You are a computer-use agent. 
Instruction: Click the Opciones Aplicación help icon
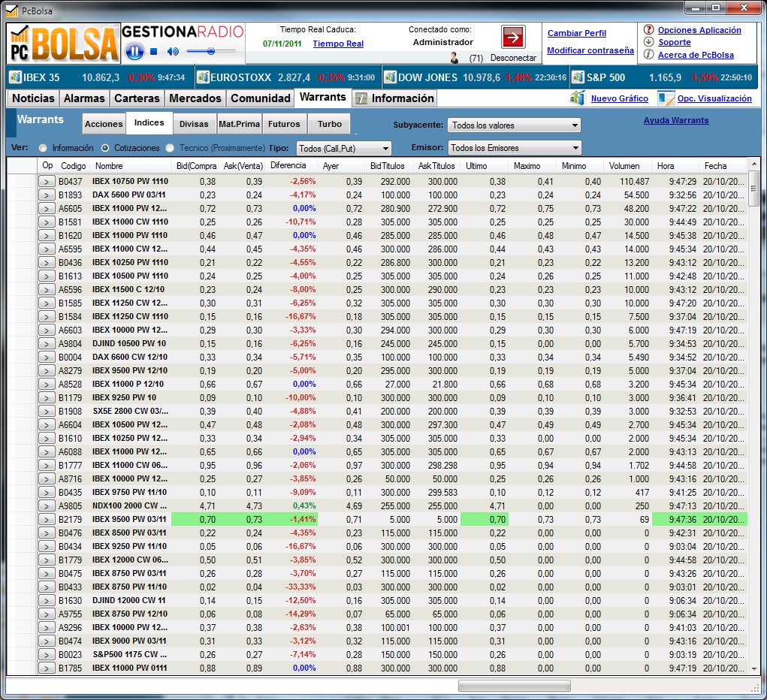648,30
